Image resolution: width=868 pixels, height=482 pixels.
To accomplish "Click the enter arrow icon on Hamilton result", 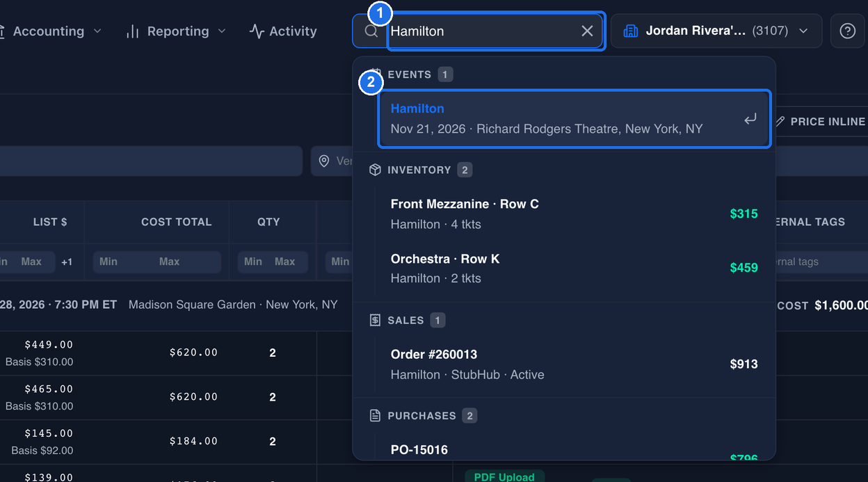I will (750, 119).
